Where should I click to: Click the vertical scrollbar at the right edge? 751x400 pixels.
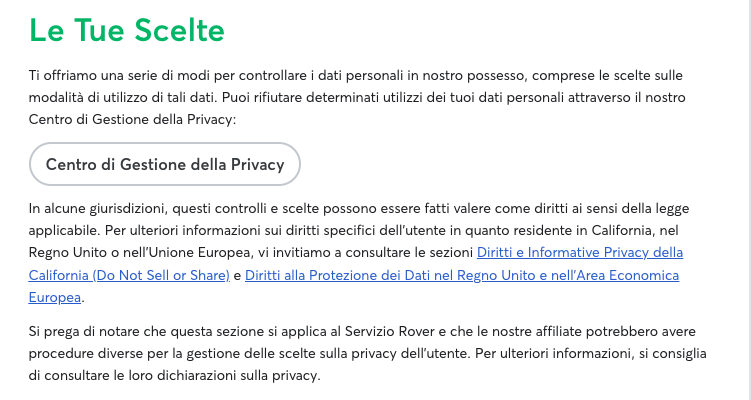(x=748, y=200)
